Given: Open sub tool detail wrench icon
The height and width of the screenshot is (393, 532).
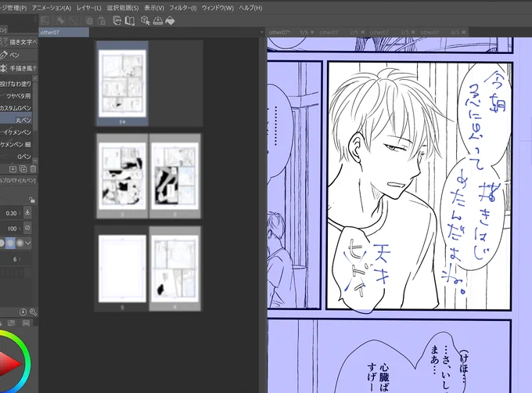Looking at the screenshot, I should (x=33, y=312).
